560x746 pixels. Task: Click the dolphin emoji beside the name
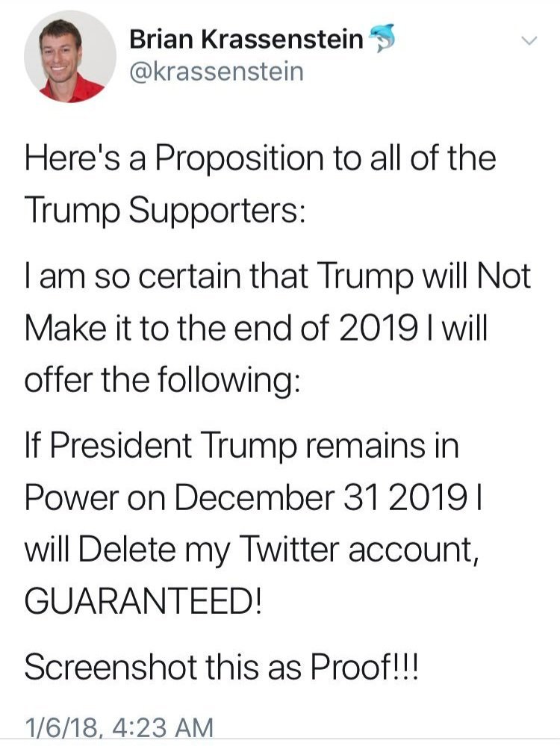coord(379,43)
